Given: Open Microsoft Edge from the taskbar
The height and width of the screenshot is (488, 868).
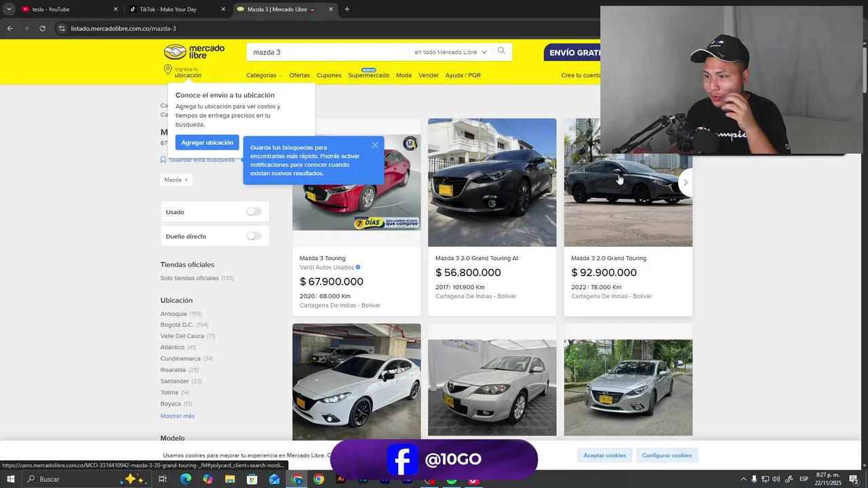Looking at the screenshot, I should pos(185,479).
